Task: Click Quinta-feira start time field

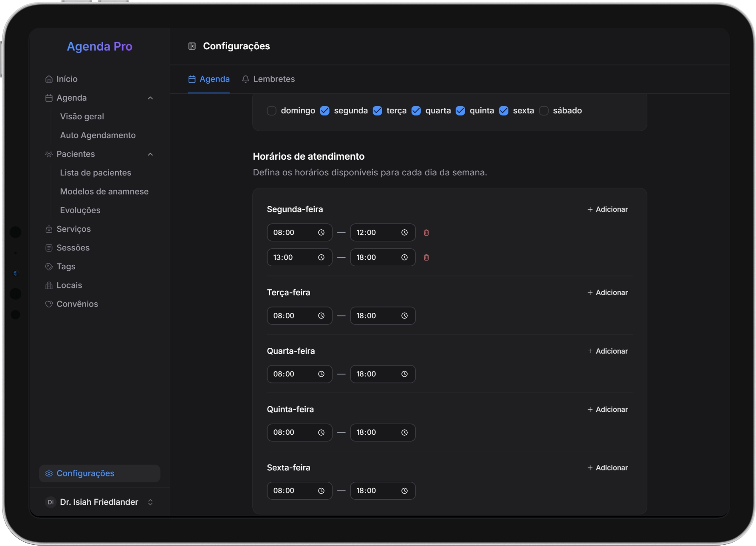Action: pyautogui.click(x=293, y=433)
